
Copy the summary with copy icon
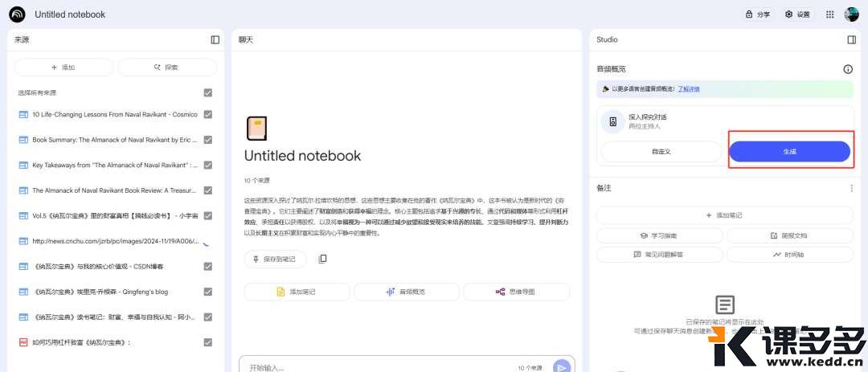[322, 259]
